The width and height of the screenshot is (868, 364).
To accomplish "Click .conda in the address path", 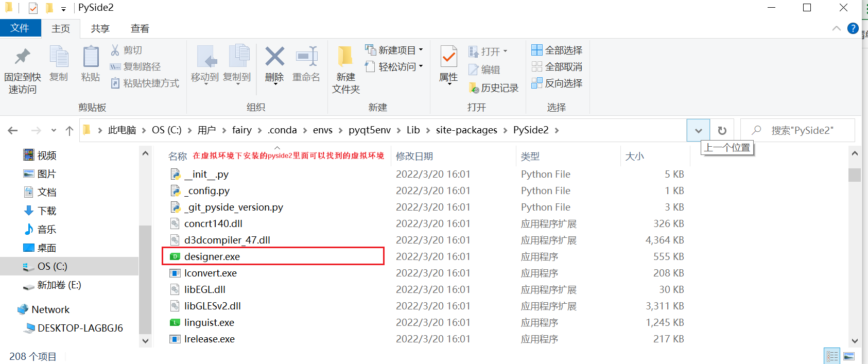I will pyautogui.click(x=282, y=130).
